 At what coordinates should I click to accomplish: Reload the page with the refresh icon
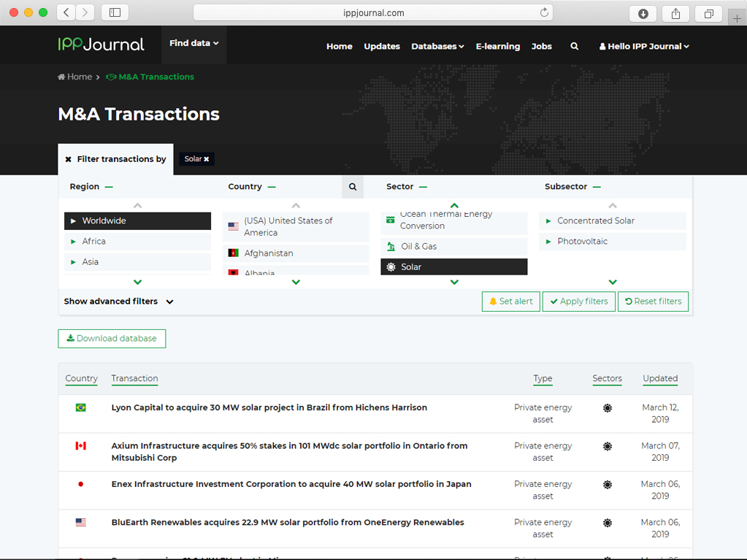pos(544,12)
